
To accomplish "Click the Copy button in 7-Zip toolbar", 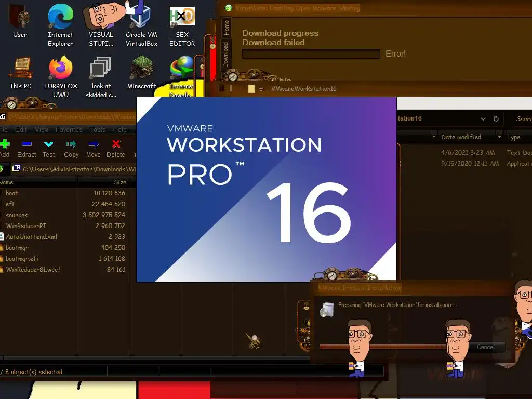I will pos(71,149).
